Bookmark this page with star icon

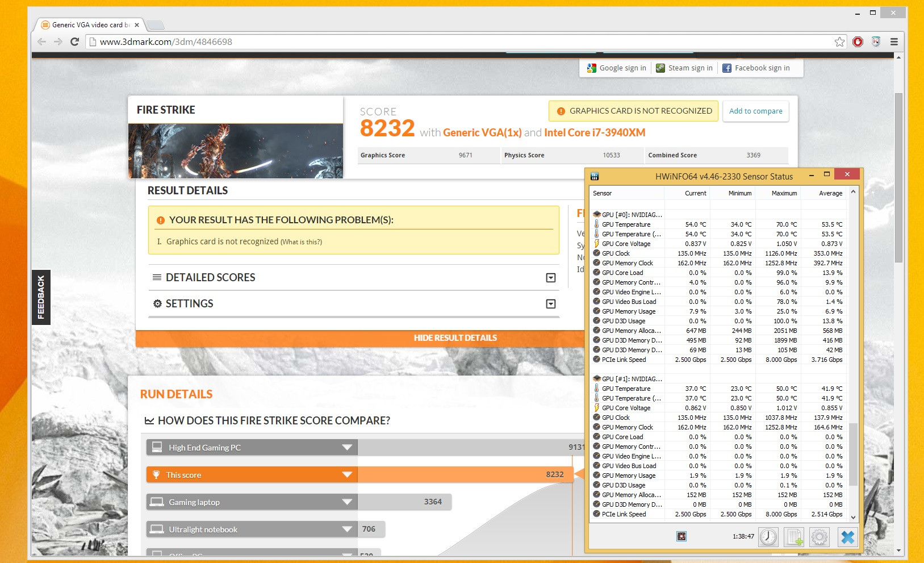tap(839, 41)
